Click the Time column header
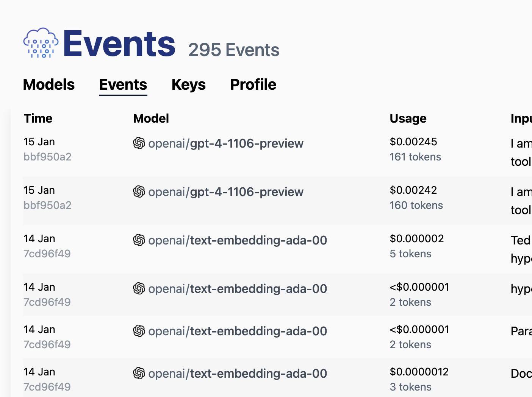The image size is (532, 397). click(x=38, y=118)
